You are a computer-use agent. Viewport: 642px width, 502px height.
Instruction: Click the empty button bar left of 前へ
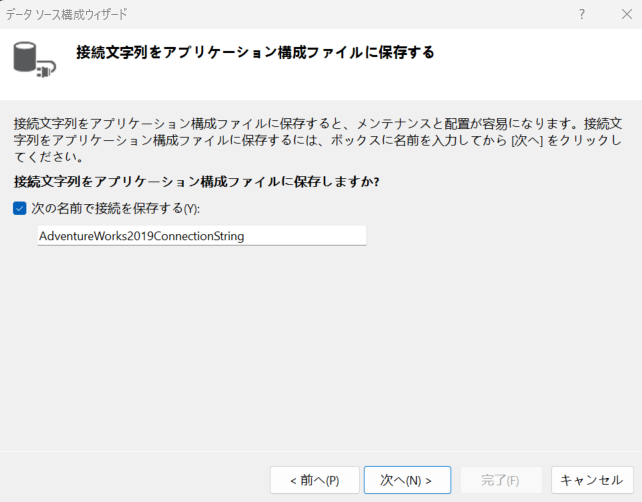(x=130, y=480)
